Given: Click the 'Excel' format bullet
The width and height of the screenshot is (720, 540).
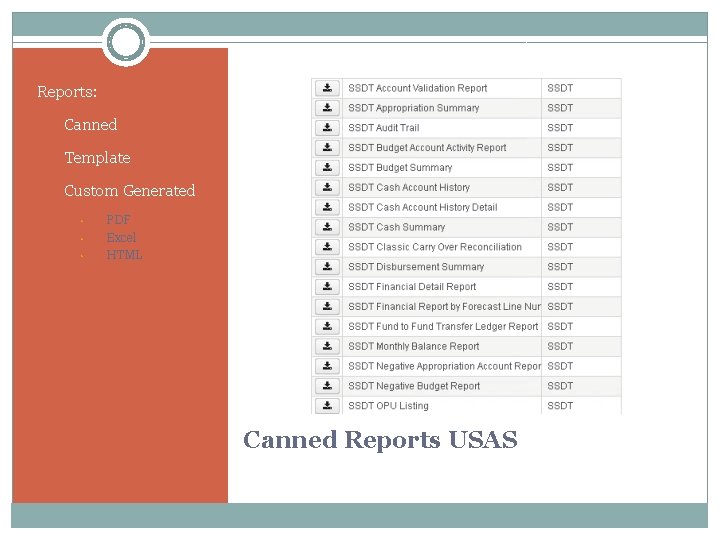Looking at the screenshot, I should 121,237.
